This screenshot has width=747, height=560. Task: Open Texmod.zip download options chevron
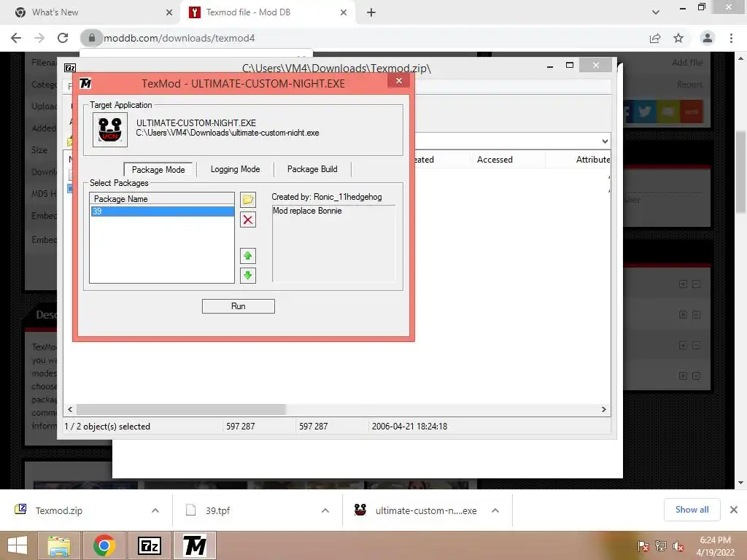pos(155,510)
